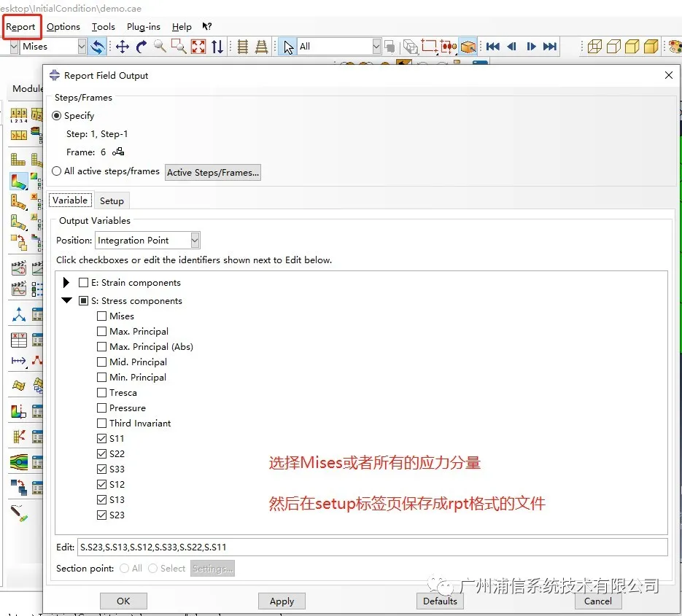Viewport: 682px width, 616px height.
Task: Switch to wireframe render style
Action: (x=594, y=47)
